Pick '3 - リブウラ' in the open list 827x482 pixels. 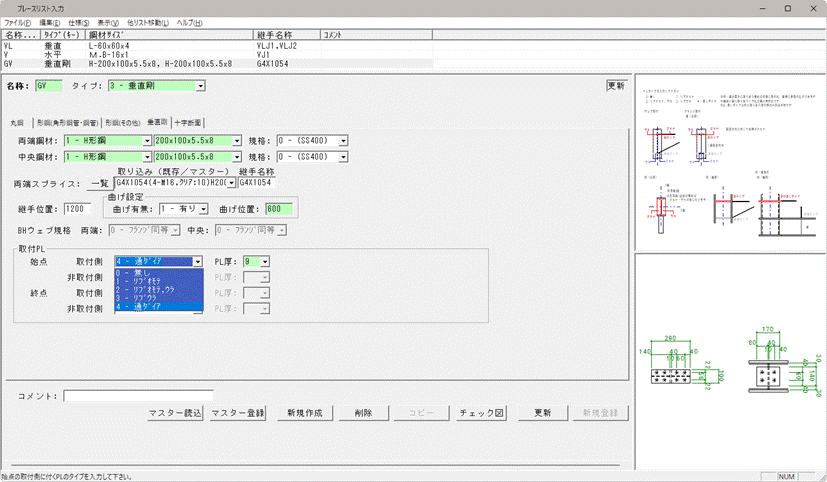[x=158, y=297]
